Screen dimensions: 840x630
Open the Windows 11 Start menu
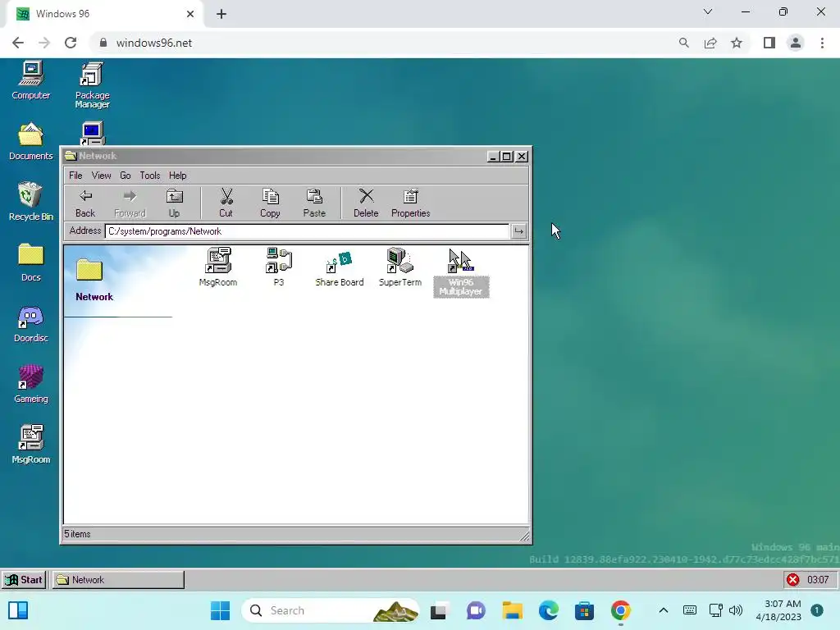click(x=220, y=610)
